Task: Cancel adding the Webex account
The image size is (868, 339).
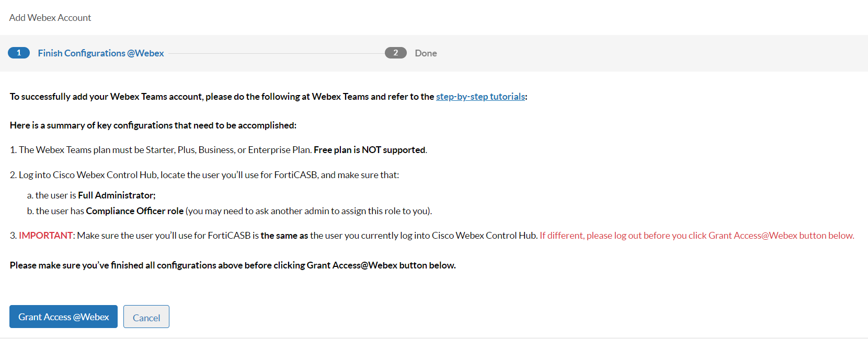Action: point(146,317)
